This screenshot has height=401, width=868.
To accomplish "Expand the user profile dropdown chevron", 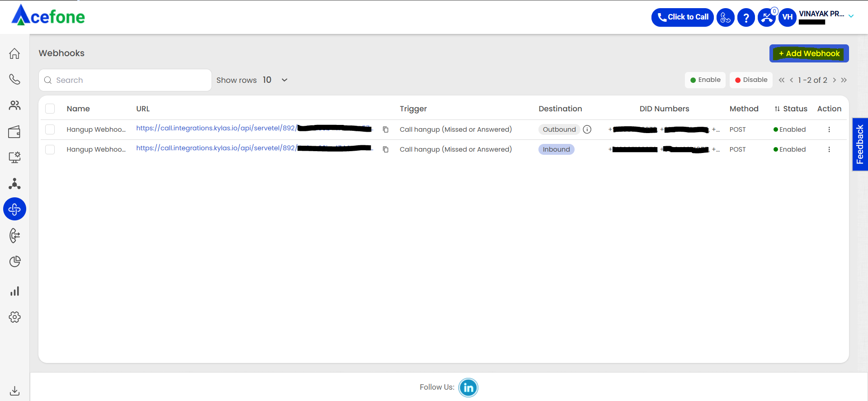I will point(851,16).
